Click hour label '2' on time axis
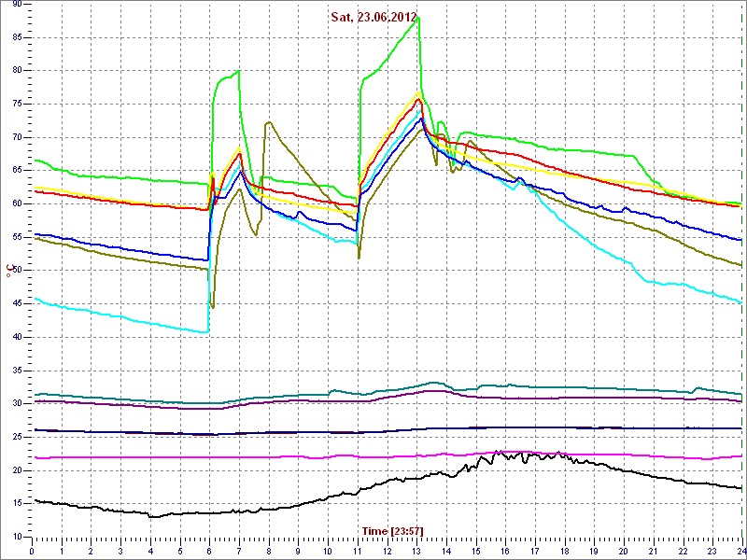Image resolution: width=747 pixels, height=560 pixels. pos(91,549)
